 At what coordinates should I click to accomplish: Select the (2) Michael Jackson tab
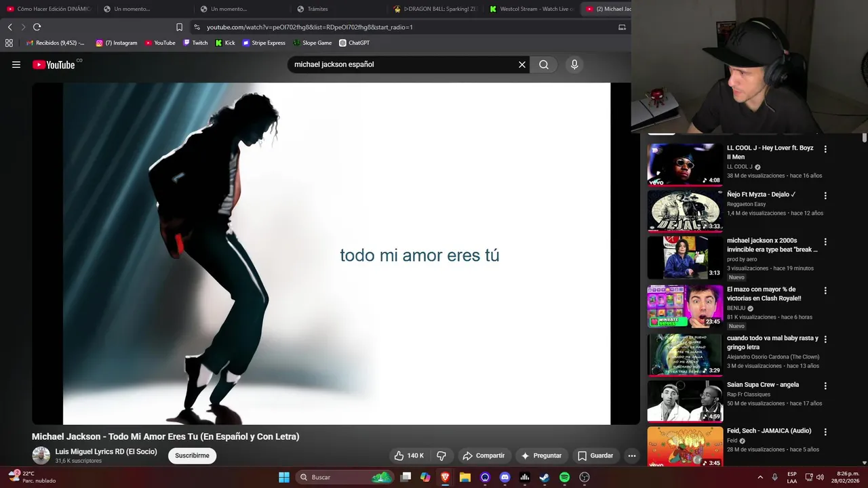[608, 9]
